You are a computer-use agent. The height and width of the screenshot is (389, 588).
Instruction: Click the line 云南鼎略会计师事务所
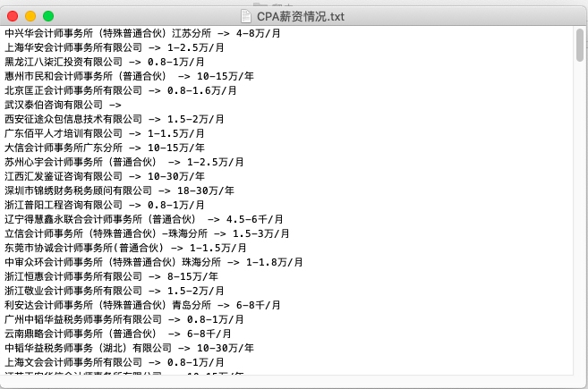(x=118, y=334)
